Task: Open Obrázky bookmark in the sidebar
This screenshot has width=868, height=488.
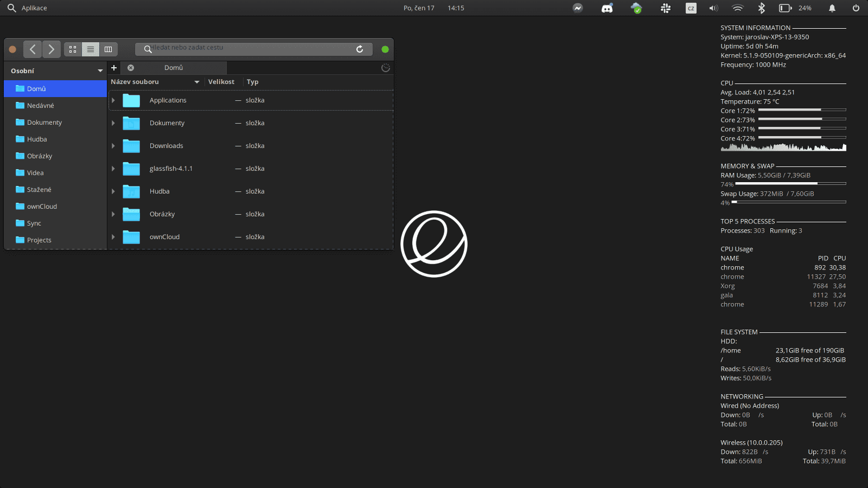Action: [55, 156]
